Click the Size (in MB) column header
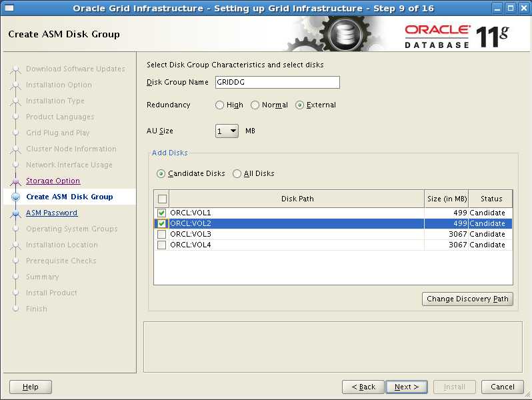 (x=447, y=199)
